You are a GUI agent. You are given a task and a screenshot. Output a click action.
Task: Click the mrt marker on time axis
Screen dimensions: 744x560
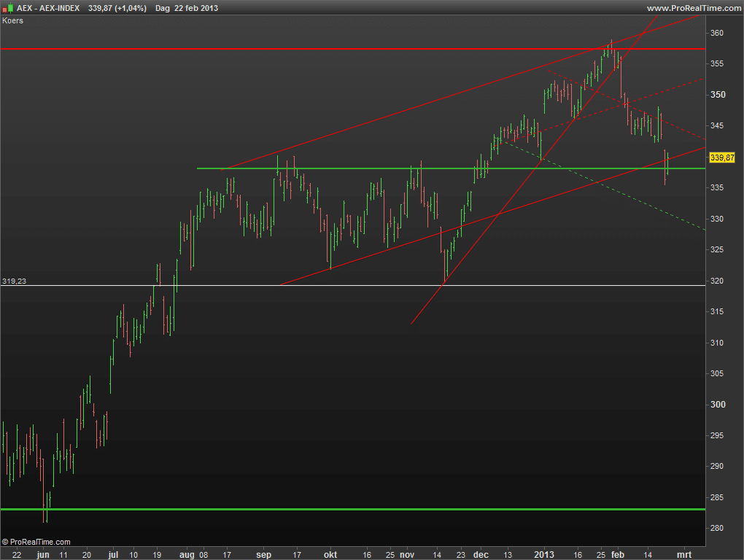click(x=683, y=555)
